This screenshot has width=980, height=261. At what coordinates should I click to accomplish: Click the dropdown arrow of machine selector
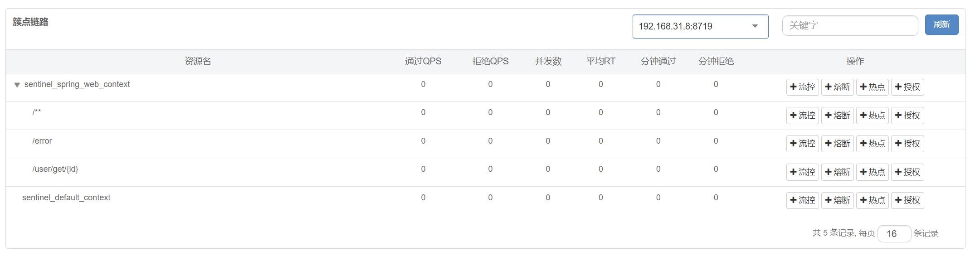pyautogui.click(x=755, y=26)
